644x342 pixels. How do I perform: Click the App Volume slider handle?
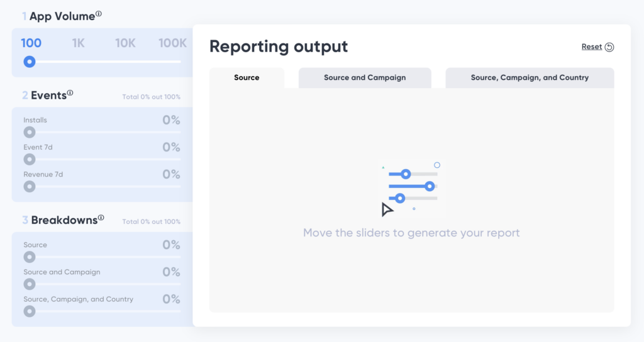(x=29, y=62)
